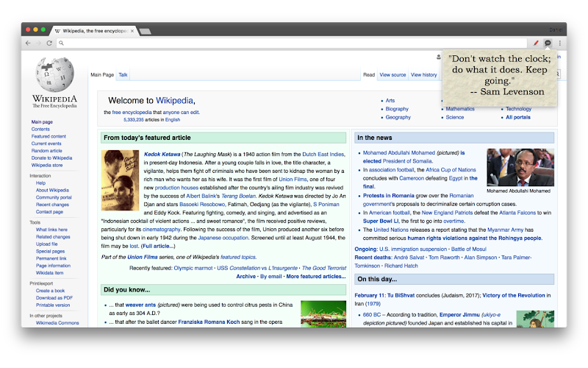Open the Random article sidebar link

(x=47, y=151)
